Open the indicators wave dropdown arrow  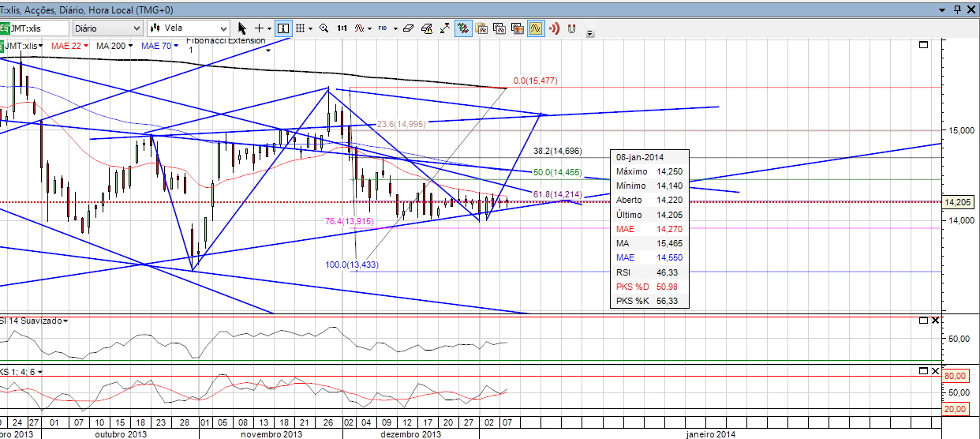click(x=369, y=28)
